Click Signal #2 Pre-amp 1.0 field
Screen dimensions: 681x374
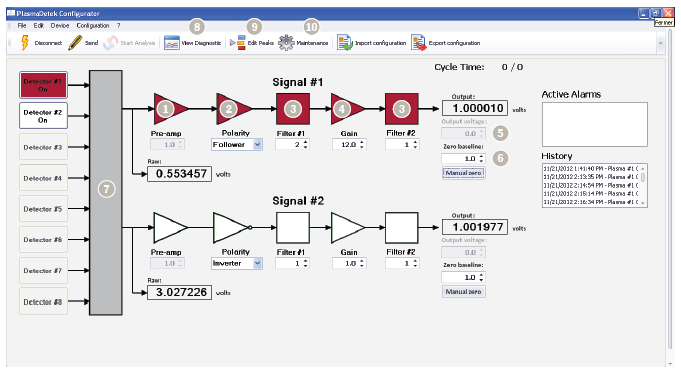pos(167,263)
